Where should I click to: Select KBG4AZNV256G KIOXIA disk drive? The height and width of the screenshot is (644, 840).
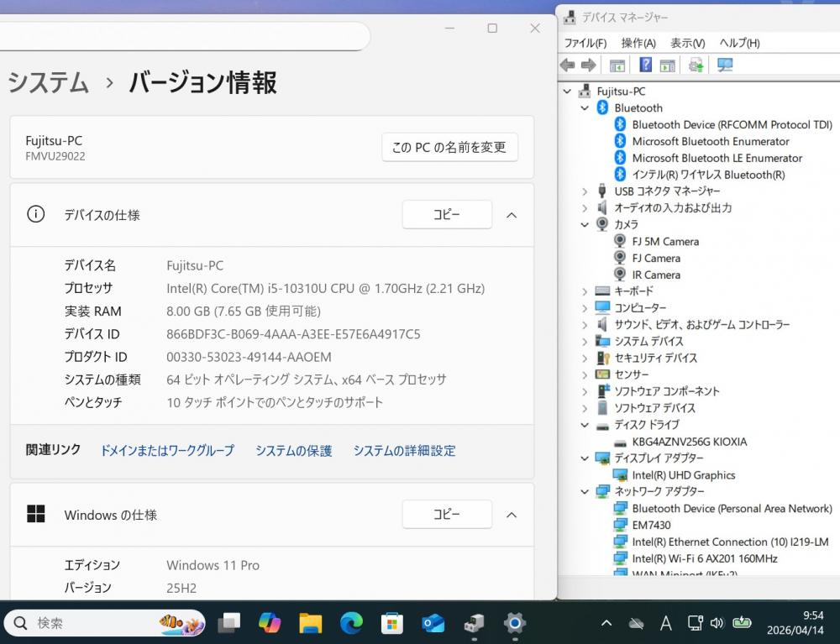click(689, 442)
